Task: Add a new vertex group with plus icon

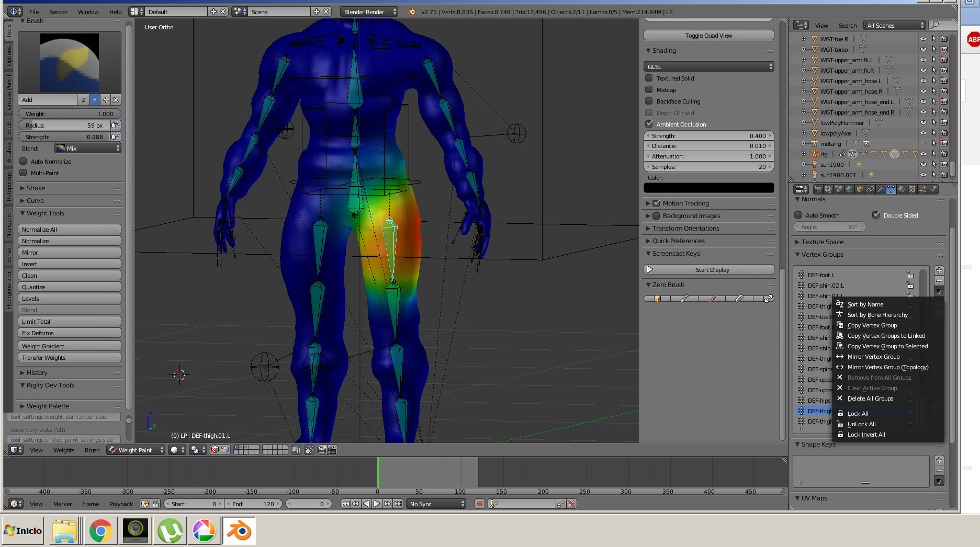Action: (939, 270)
